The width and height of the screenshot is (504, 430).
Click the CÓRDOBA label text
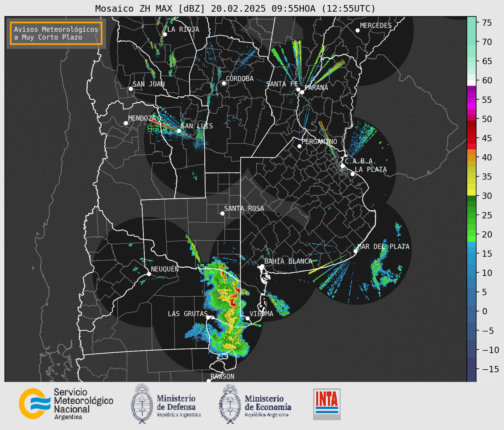pyautogui.click(x=240, y=79)
